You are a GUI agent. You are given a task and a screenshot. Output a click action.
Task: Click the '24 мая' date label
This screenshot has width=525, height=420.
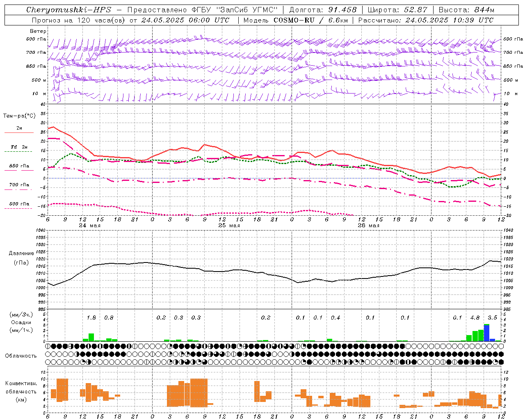(89, 226)
